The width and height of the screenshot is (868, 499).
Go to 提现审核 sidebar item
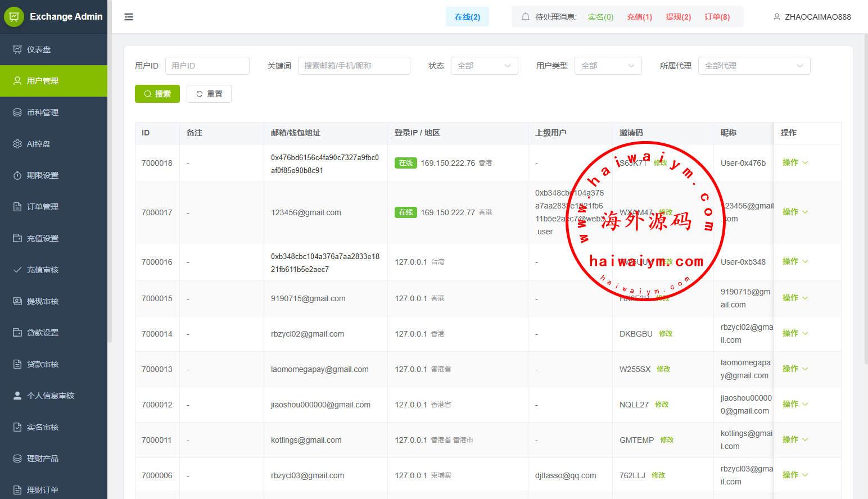coord(43,301)
